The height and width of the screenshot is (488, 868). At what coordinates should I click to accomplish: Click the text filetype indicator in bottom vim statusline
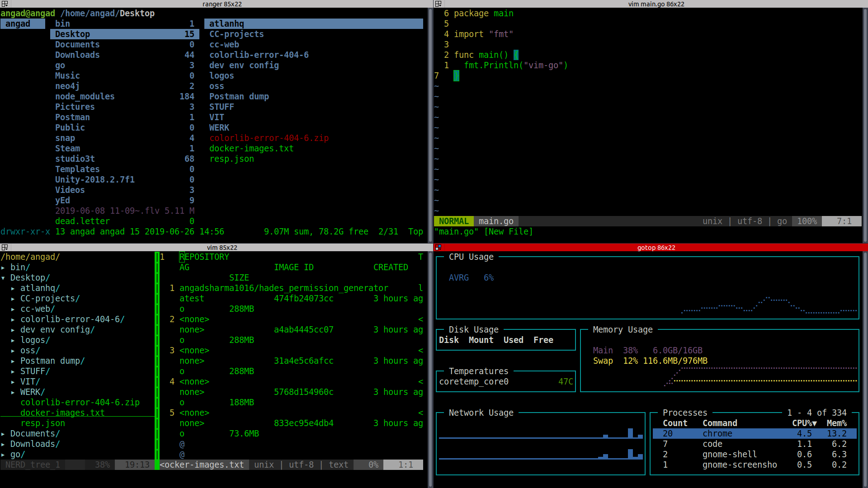click(338, 465)
